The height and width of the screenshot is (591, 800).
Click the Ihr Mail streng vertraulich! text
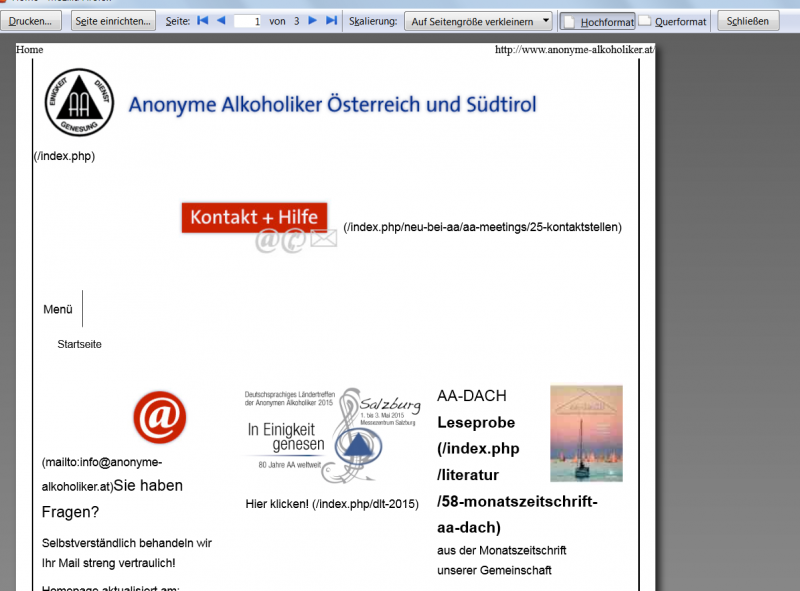109,563
